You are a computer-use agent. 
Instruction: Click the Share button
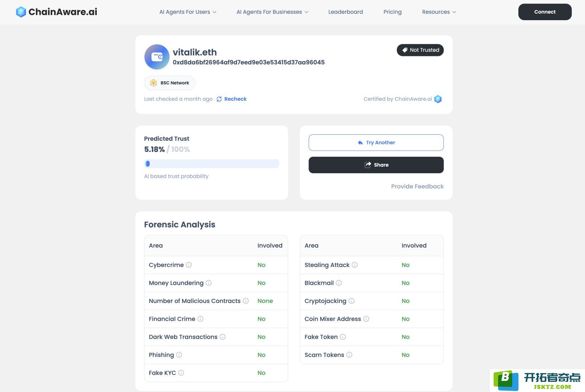[376, 165]
